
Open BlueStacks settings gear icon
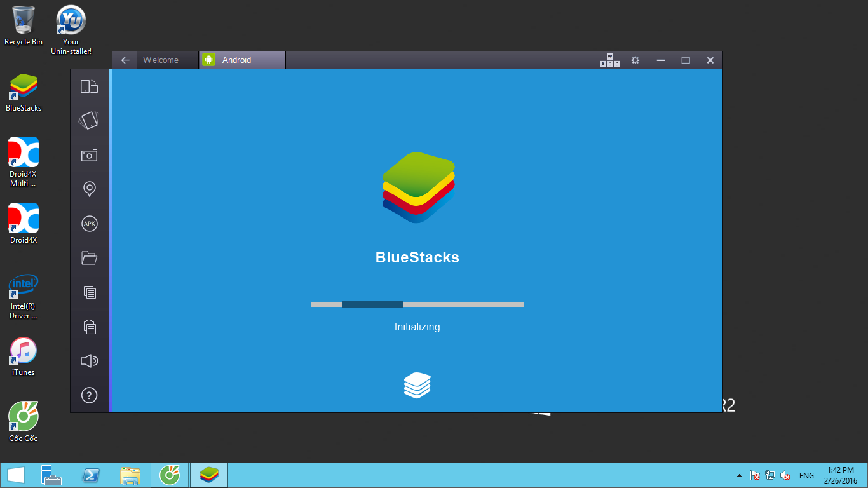tap(635, 60)
